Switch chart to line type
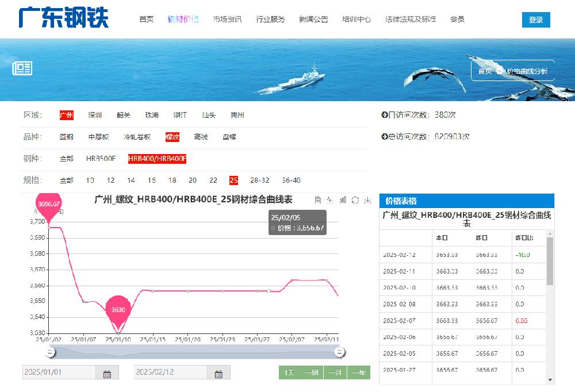Image resolution: width=575 pixels, height=392 pixels. coord(330,200)
